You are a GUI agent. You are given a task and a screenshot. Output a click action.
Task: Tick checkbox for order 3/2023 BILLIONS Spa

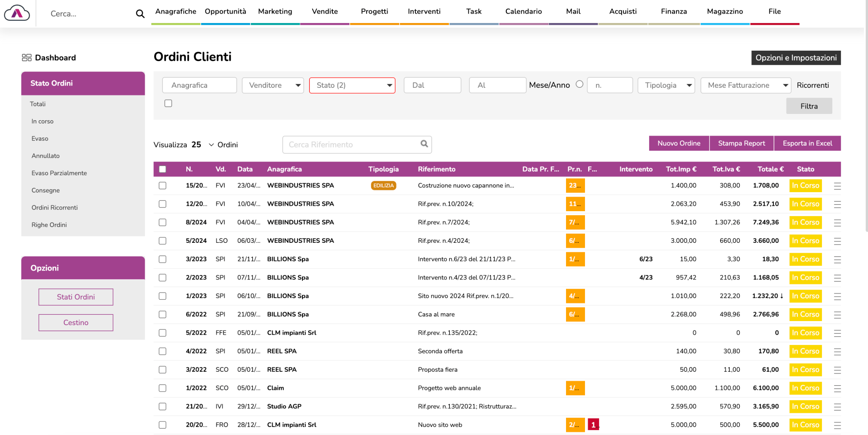pyautogui.click(x=163, y=260)
